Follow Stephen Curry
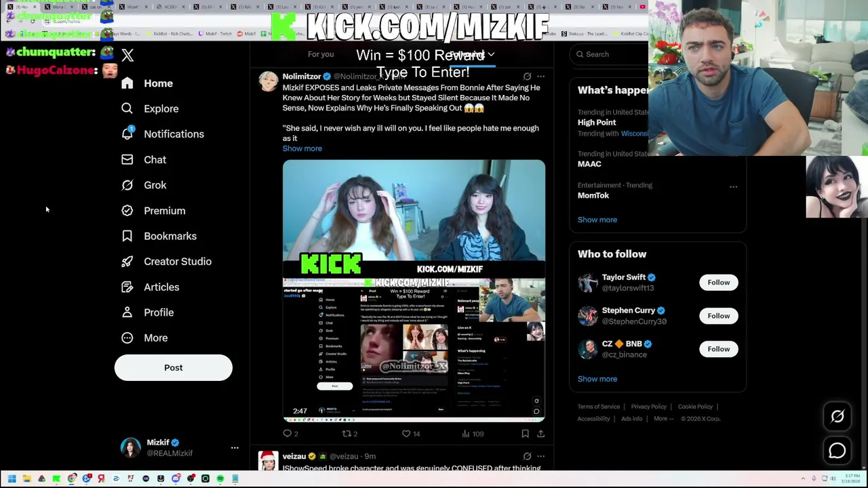Viewport: 868px width, 488px height. pos(719,316)
